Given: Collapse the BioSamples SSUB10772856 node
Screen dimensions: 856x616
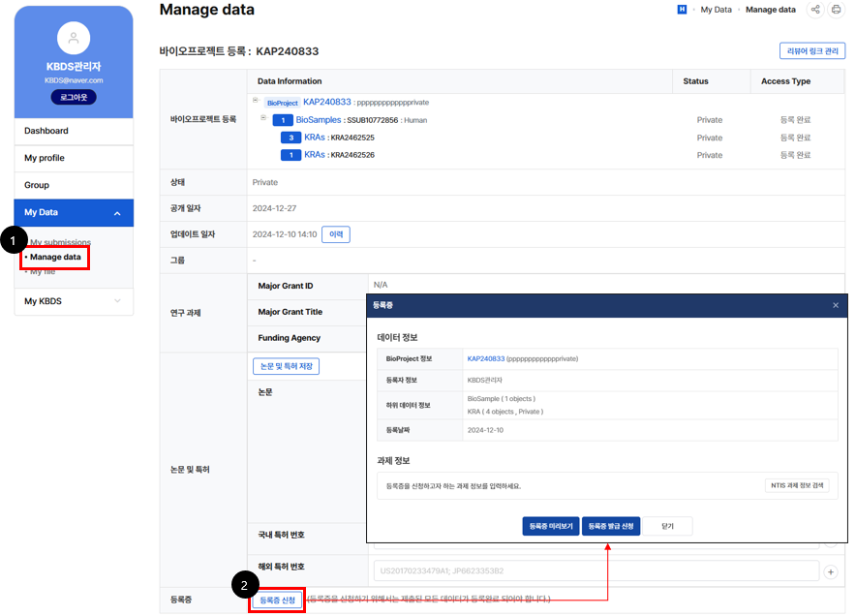Looking at the screenshot, I should pyautogui.click(x=262, y=116).
